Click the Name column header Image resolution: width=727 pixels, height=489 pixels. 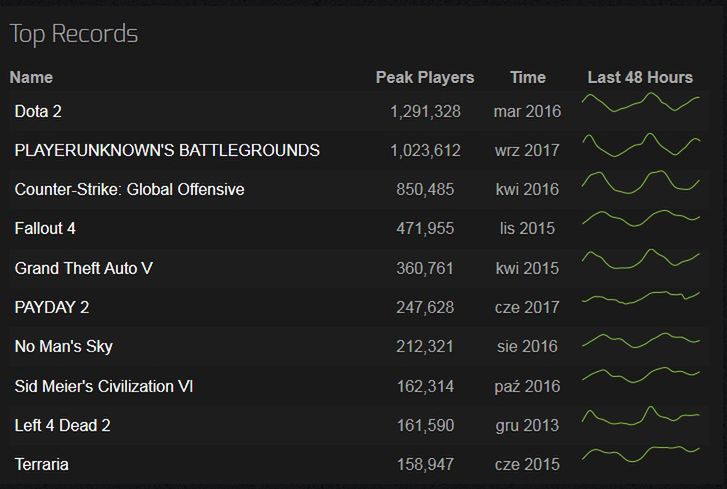(x=31, y=77)
